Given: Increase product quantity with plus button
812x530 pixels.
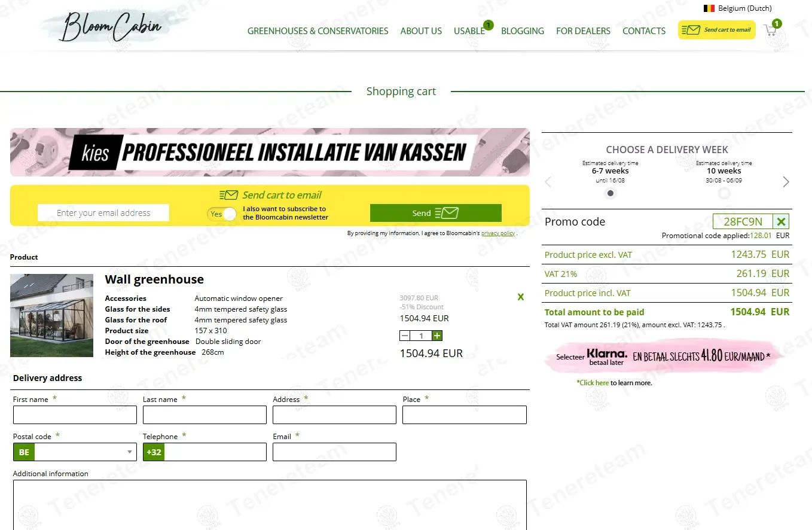Looking at the screenshot, I should click(437, 336).
